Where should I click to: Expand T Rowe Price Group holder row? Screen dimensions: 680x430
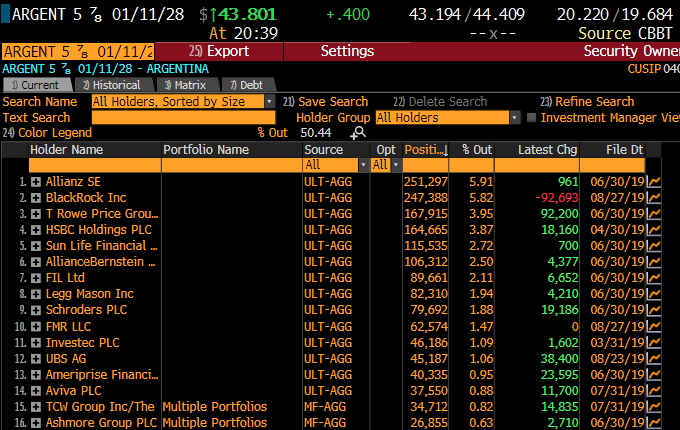[36, 214]
